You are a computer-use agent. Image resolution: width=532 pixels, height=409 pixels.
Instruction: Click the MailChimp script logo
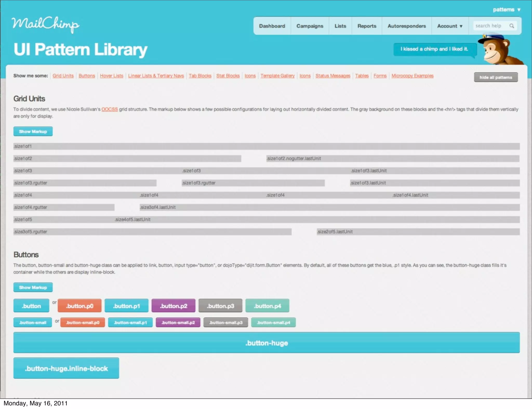(45, 24)
